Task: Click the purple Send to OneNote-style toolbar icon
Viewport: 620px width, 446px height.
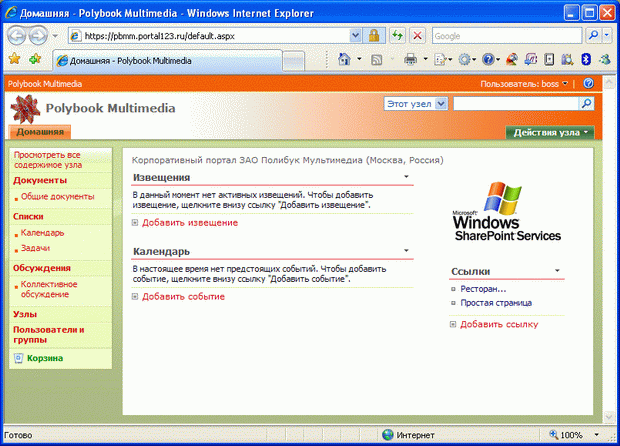Action: pyautogui.click(x=531, y=60)
